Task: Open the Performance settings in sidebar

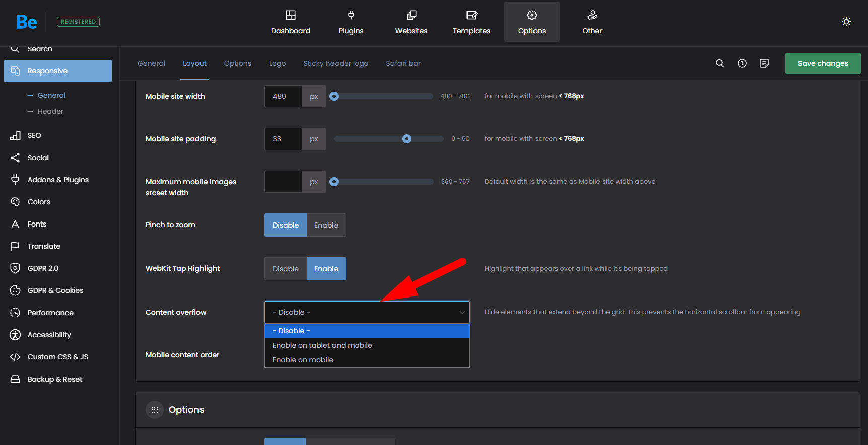Action: pyautogui.click(x=50, y=313)
